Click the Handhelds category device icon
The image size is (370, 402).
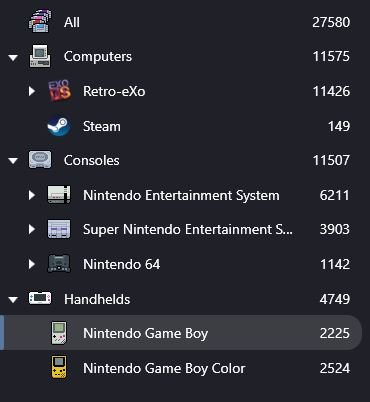(40, 298)
